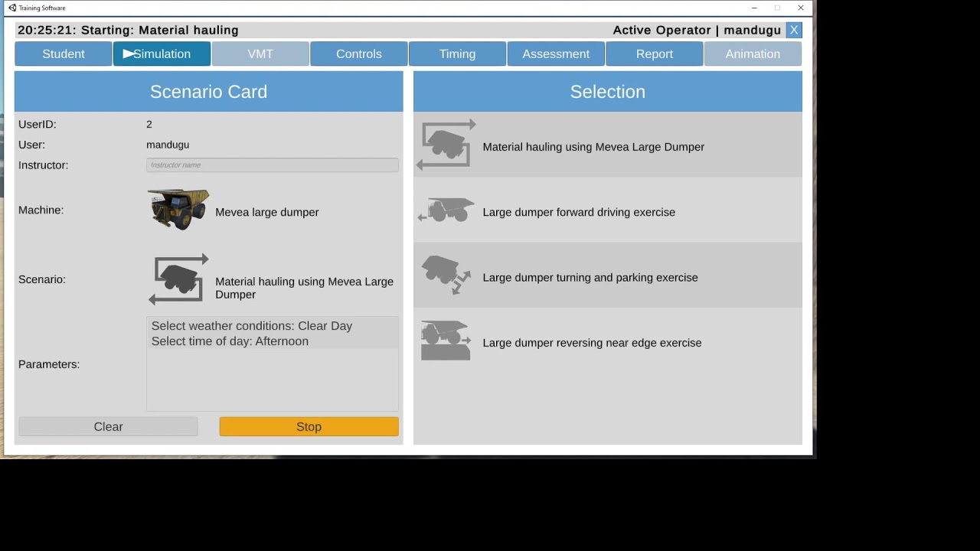
Task: Minimize the Training Software window
Action: pyautogui.click(x=755, y=8)
